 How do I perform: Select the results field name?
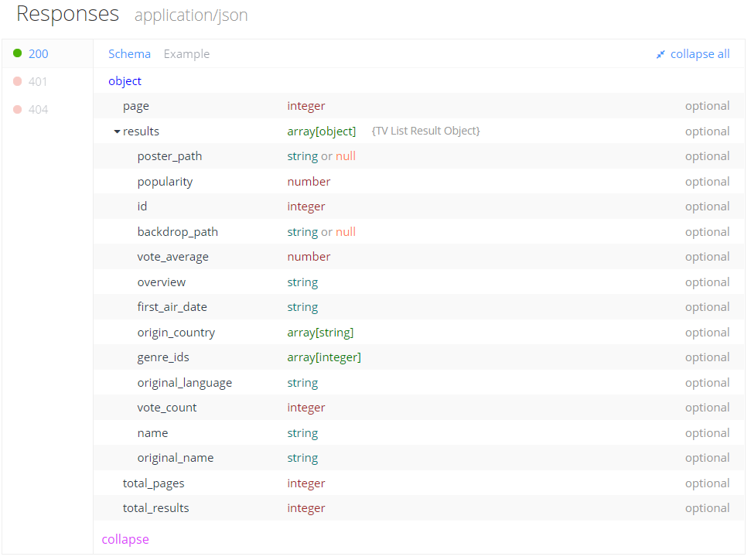pyautogui.click(x=141, y=131)
